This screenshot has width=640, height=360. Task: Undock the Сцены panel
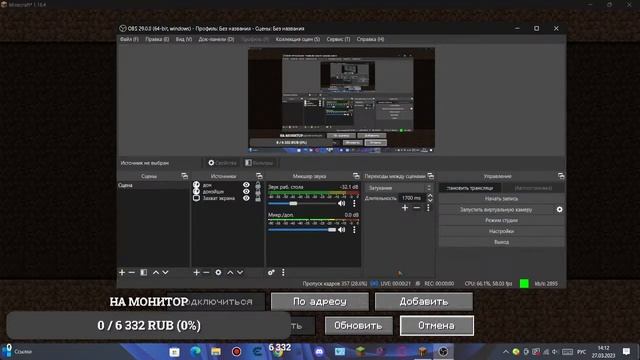tap(184, 176)
